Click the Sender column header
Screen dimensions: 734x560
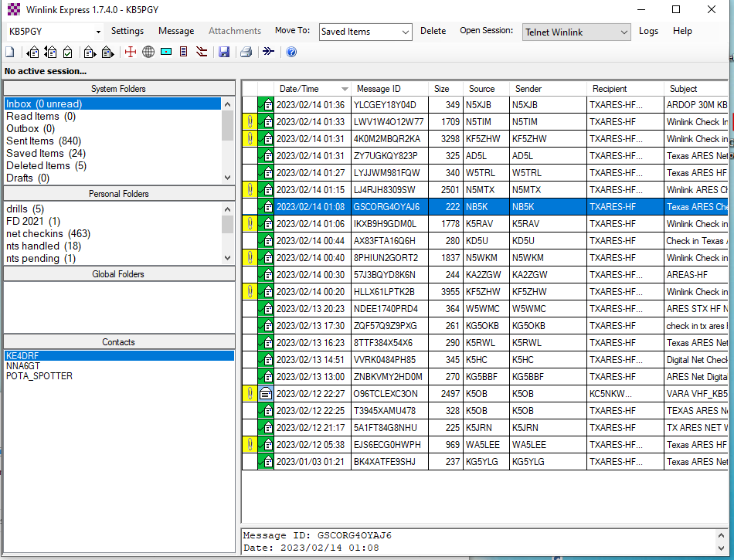pyautogui.click(x=548, y=89)
